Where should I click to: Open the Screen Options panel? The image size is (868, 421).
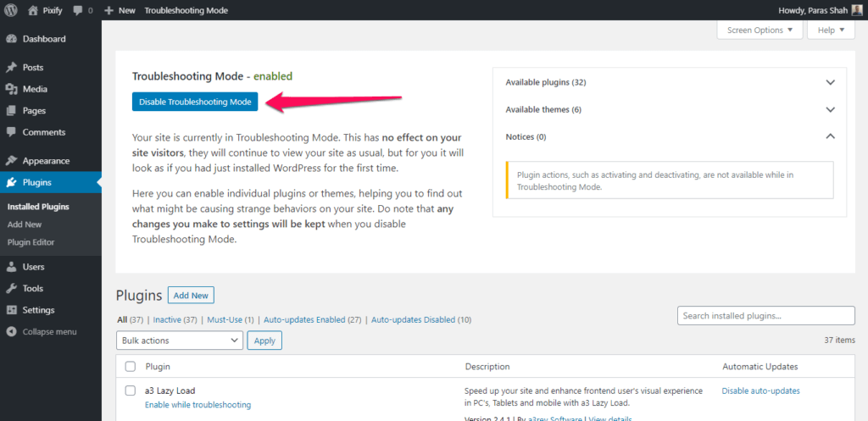(x=759, y=30)
